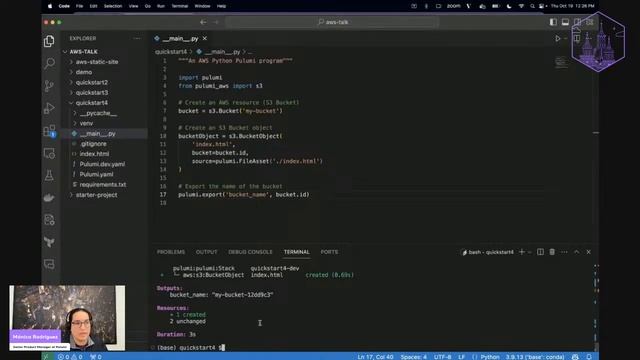Expand the __pycache__ folder
640x360 pixels.
[x=98, y=113]
